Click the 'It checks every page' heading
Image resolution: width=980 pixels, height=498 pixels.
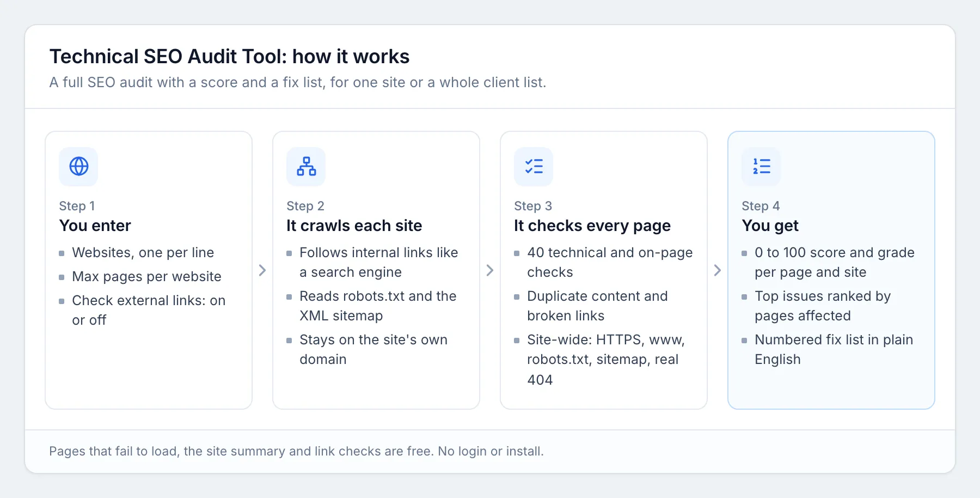click(x=592, y=226)
